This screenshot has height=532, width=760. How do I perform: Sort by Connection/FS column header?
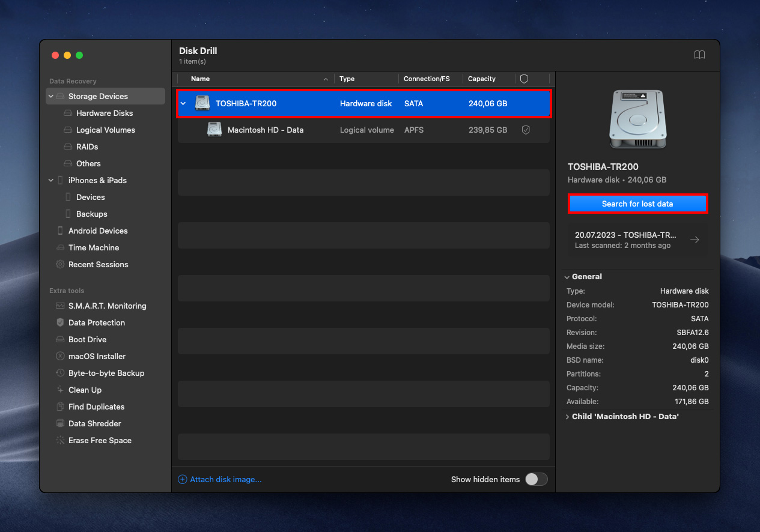[427, 79]
